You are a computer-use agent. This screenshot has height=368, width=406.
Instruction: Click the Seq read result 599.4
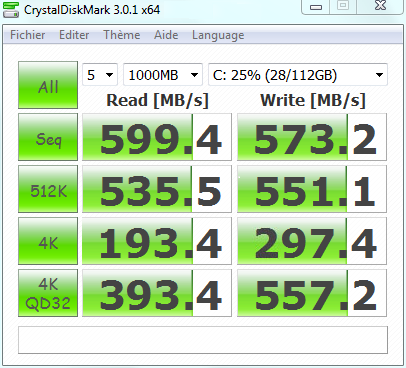tap(157, 137)
